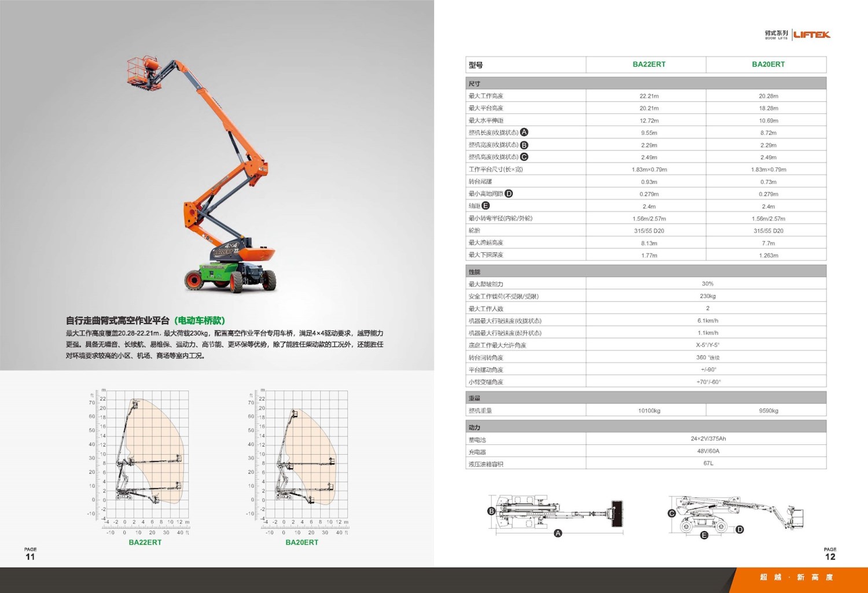Click the 230kg value cell

click(707, 296)
